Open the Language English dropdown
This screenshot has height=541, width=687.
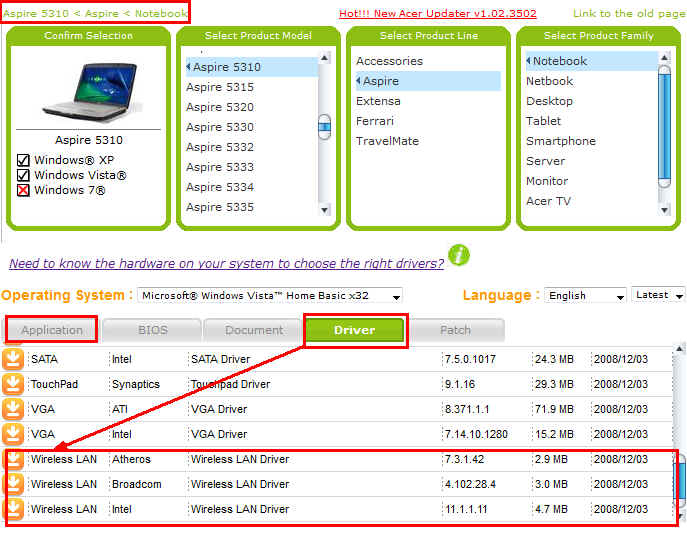585,296
